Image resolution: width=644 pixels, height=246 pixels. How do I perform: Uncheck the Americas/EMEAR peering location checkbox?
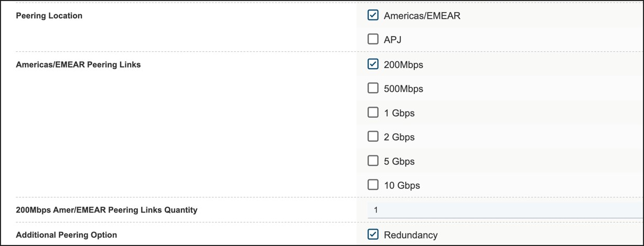(373, 15)
